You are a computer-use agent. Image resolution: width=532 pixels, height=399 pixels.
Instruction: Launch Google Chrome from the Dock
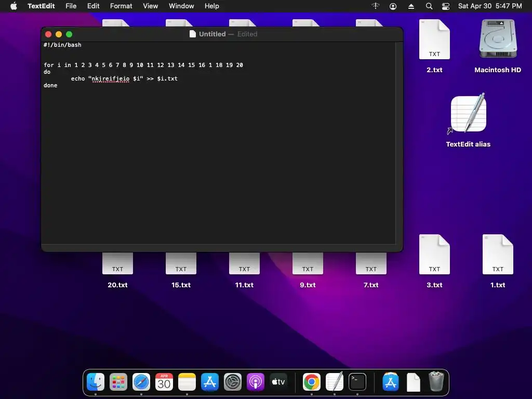[312, 382]
